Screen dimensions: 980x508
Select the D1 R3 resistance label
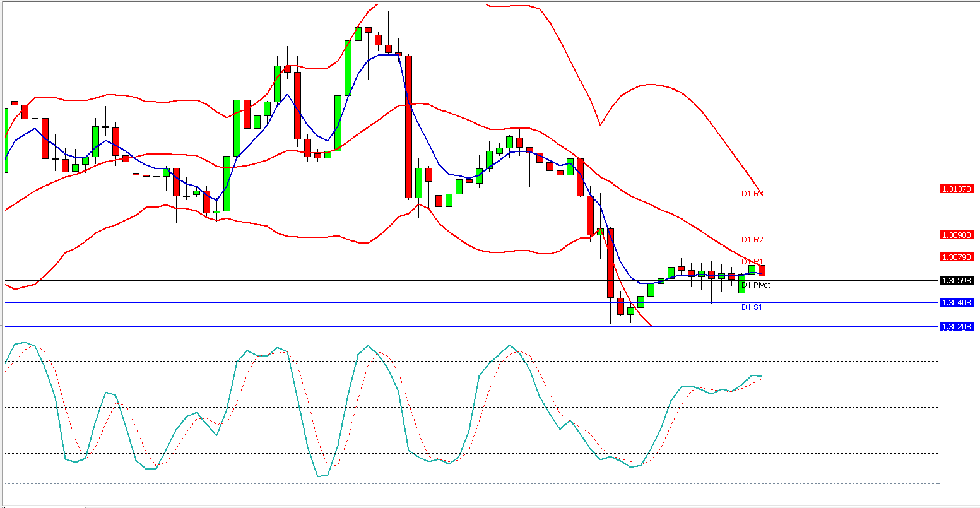(752, 194)
